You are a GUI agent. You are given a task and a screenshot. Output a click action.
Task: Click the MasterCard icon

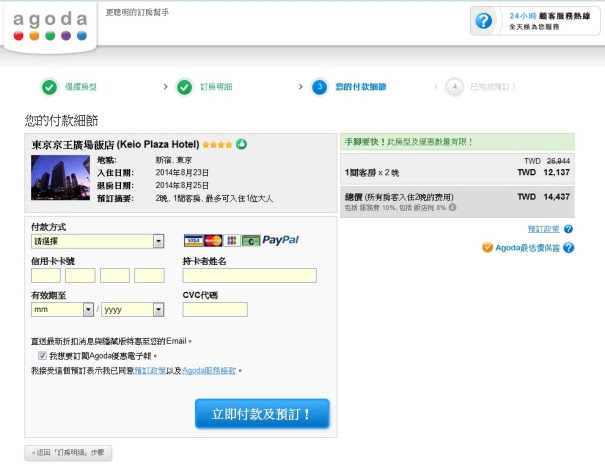pyautogui.click(x=213, y=240)
